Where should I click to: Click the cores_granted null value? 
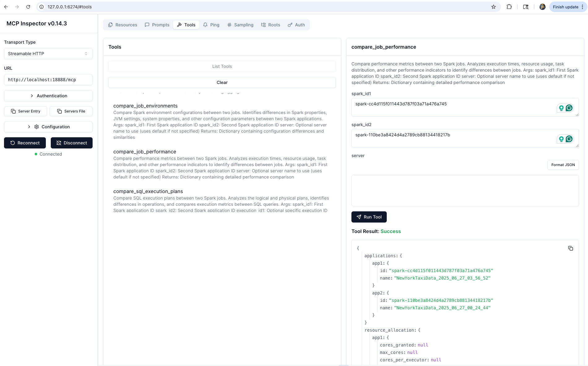(423, 345)
